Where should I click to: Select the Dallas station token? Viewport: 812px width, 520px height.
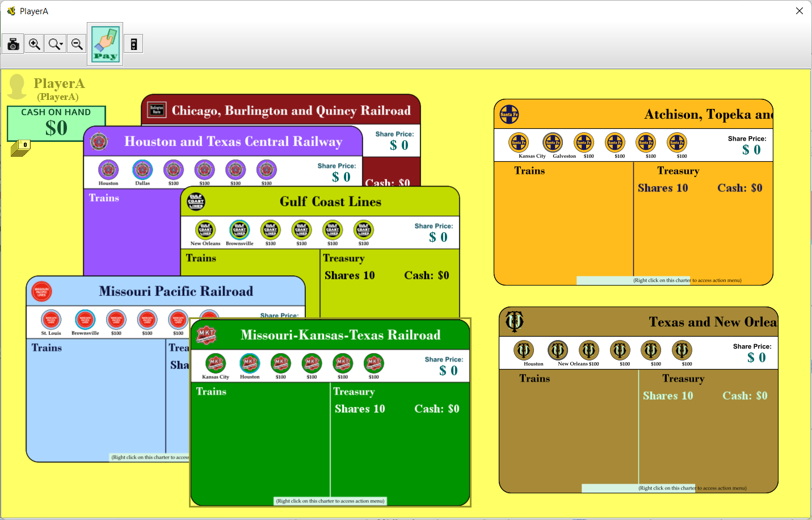click(142, 170)
